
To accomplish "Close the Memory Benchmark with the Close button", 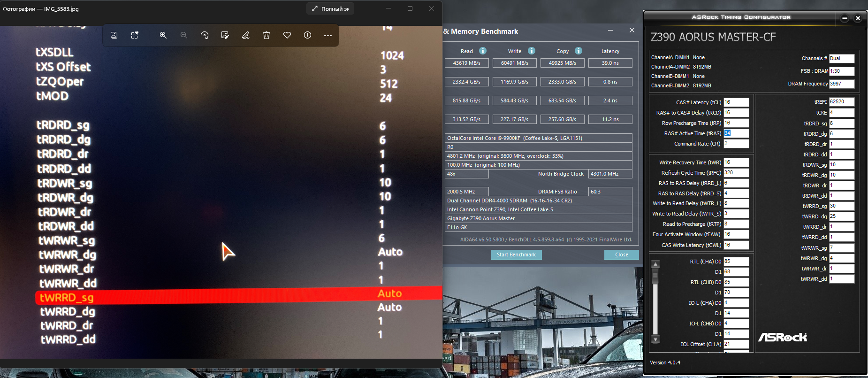I will point(622,255).
